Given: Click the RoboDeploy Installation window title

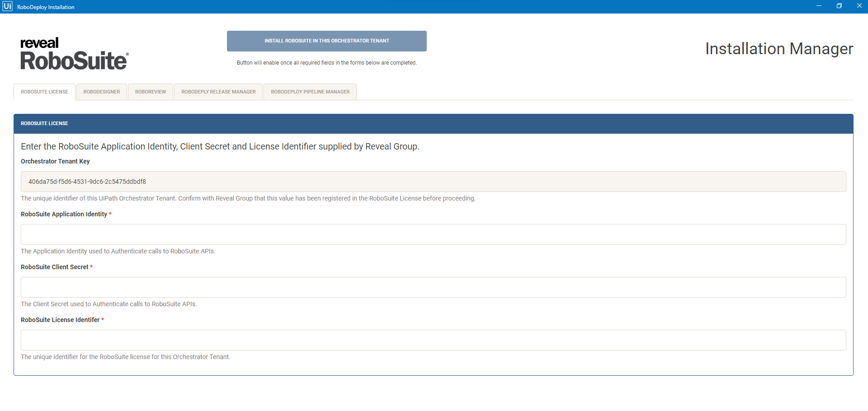Looking at the screenshot, I should pos(46,7).
